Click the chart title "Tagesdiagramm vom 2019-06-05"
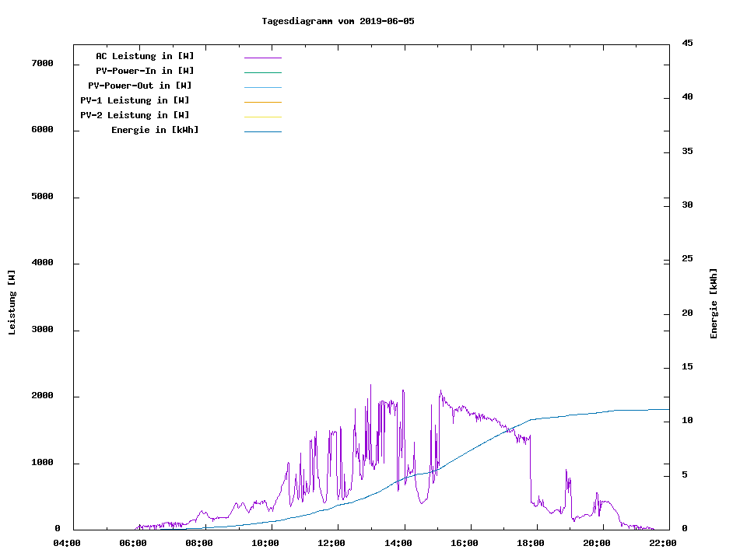Viewport: 747px width, 560px height. click(338, 21)
